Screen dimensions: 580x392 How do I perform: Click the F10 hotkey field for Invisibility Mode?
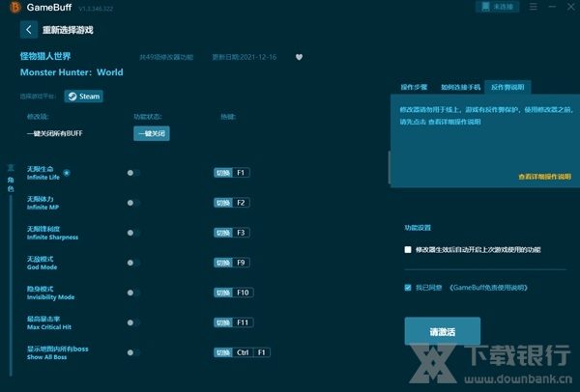click(x=243, y=293)
